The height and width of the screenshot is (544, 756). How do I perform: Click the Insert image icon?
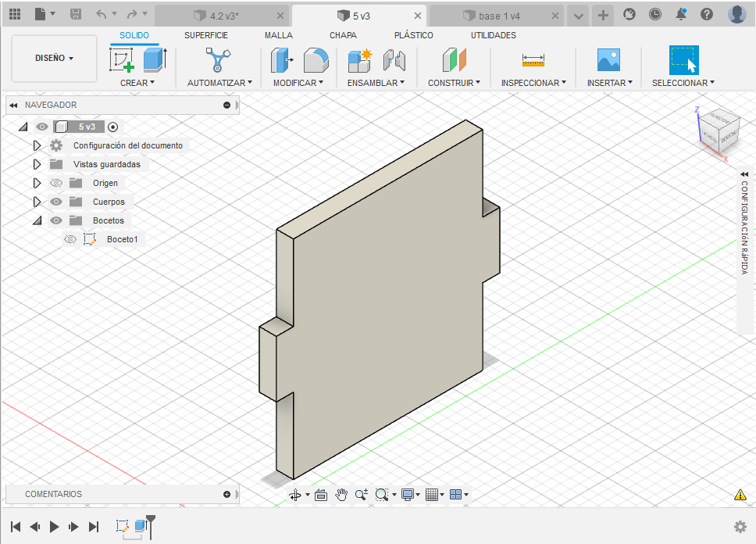(608, 60)
